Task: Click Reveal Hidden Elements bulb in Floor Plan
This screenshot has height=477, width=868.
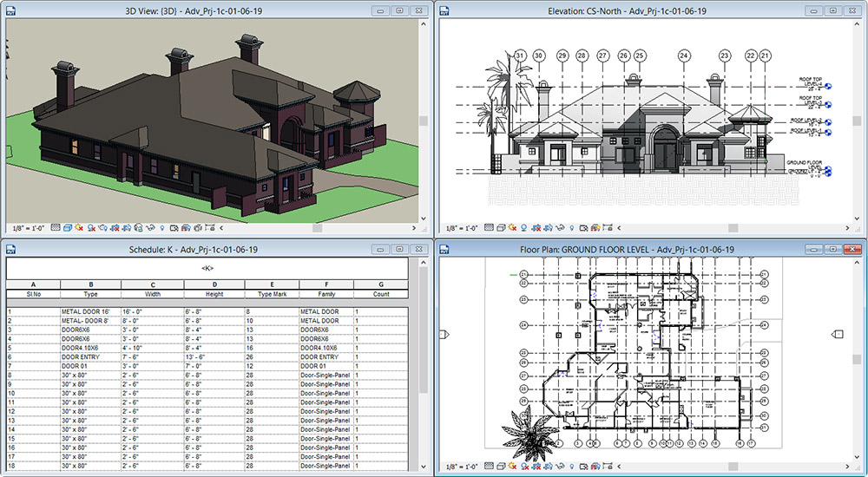Action: pos(572,467)
